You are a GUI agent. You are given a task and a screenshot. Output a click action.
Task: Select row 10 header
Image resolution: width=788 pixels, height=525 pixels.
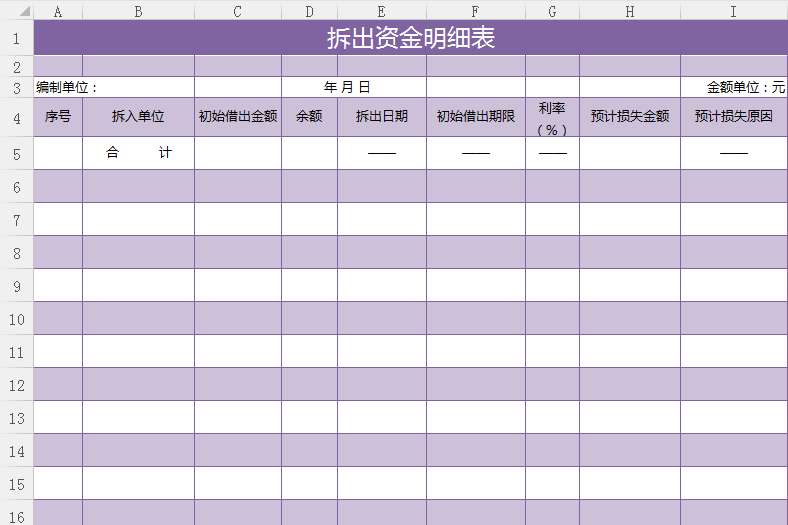click(16, 318)
